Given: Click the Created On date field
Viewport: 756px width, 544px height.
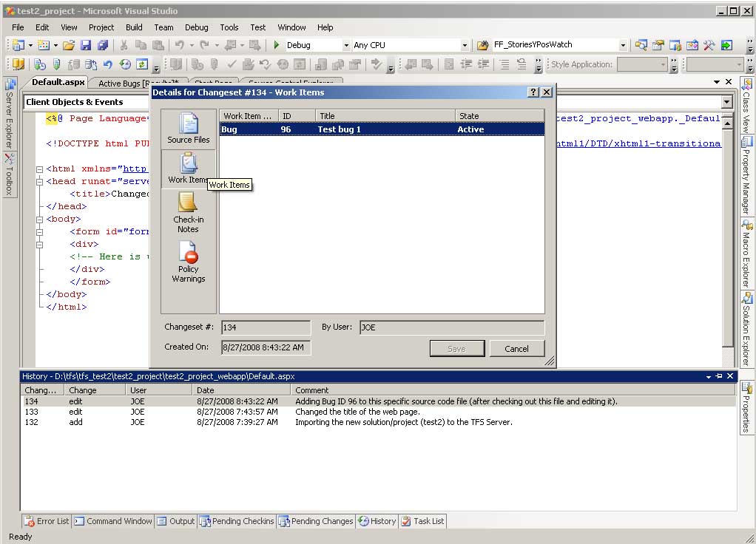Looking at the screenshot, I should tap(266, 347).
